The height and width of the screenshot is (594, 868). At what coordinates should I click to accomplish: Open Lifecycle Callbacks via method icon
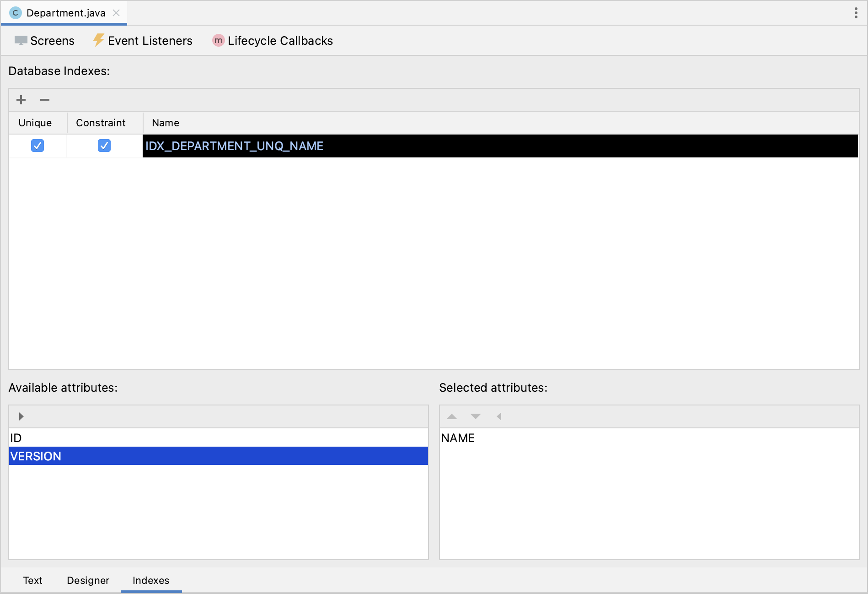coord(272,40)
